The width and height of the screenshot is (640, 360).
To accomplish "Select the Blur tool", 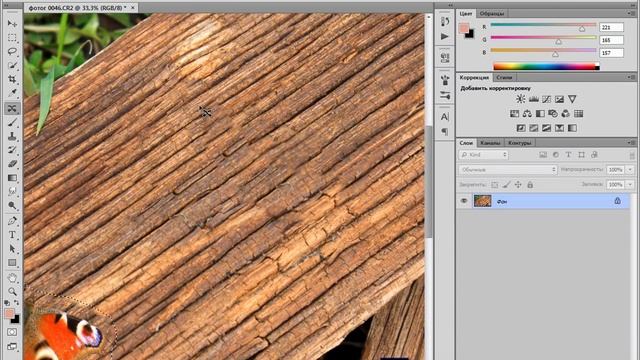I will [12, 191].
